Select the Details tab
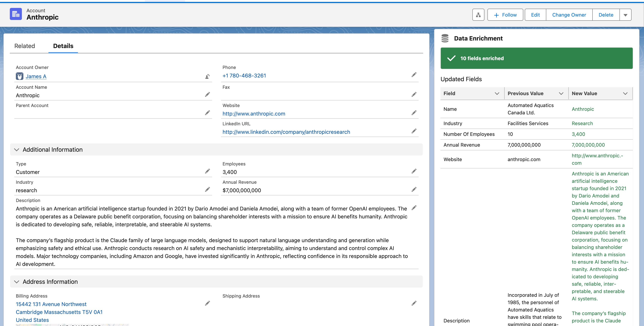The image size is (644, 326). point(63,46)
